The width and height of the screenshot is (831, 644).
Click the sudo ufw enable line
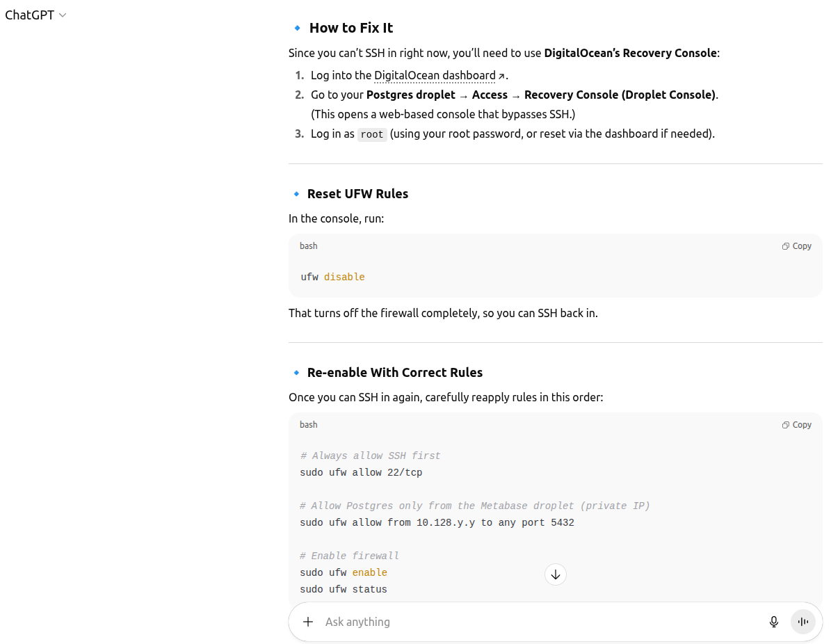pos(344,572)
